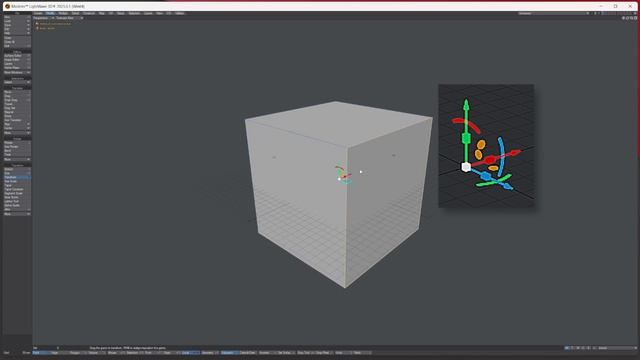This screenshot has height=360, width=640.
Task: Open the Vertex Maps window
Action: coord(17,68)
